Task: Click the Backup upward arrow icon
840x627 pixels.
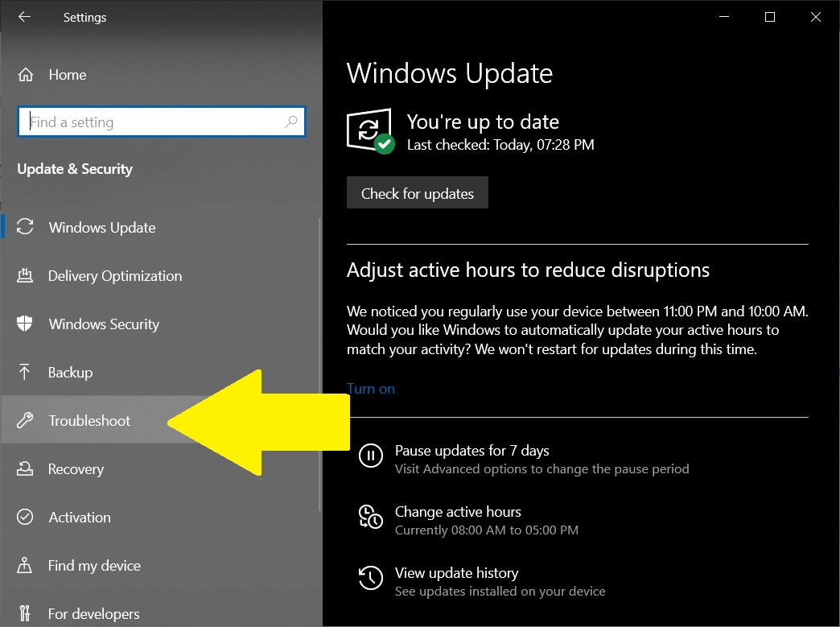Action: click(x=25, y=372)
